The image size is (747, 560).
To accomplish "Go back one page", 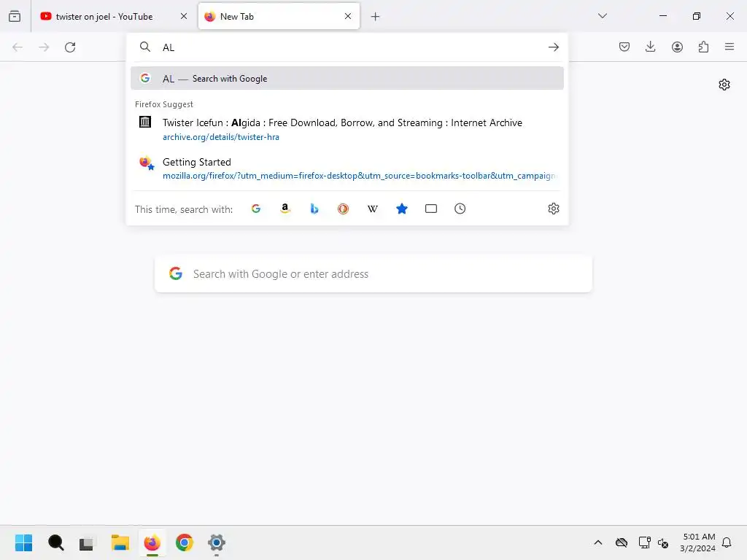I will click(18, 47).
